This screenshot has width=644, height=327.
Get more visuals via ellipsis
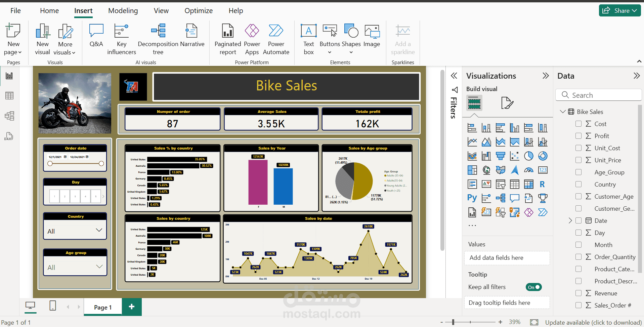pos(472,226)
